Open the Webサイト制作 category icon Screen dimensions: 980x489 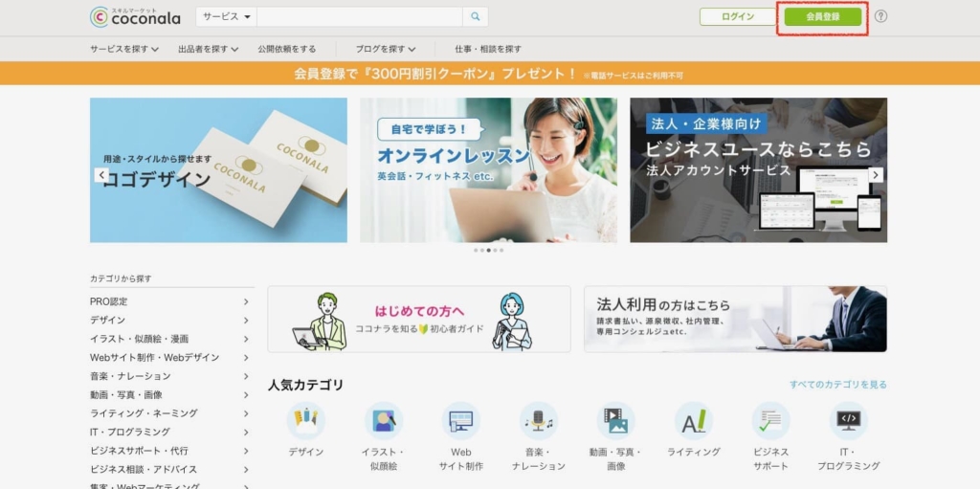tap(461, 420)
